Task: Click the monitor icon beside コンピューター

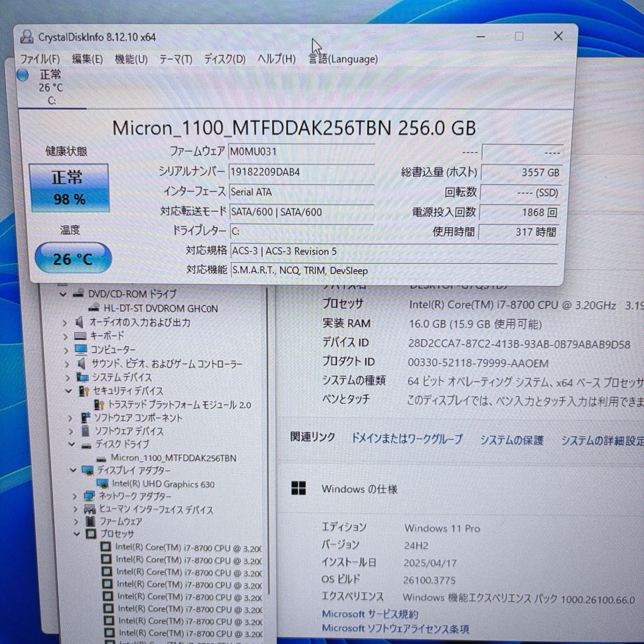Action: click(x=81, y=349)
